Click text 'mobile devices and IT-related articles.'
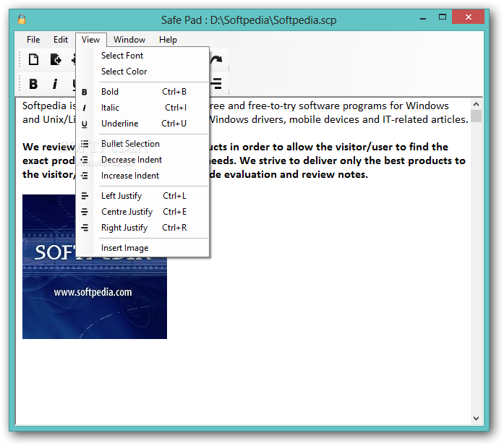Screen dimensions: 504x446 click(379, 119)
